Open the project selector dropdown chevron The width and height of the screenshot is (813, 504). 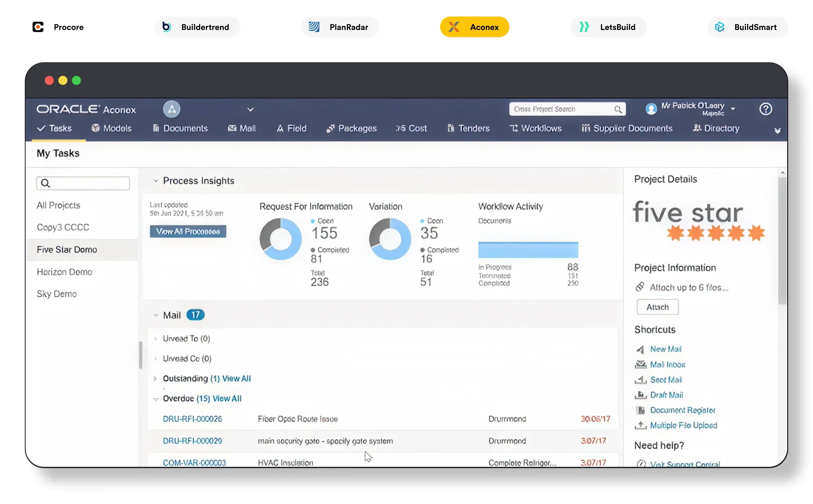click(x=250, y=109)
